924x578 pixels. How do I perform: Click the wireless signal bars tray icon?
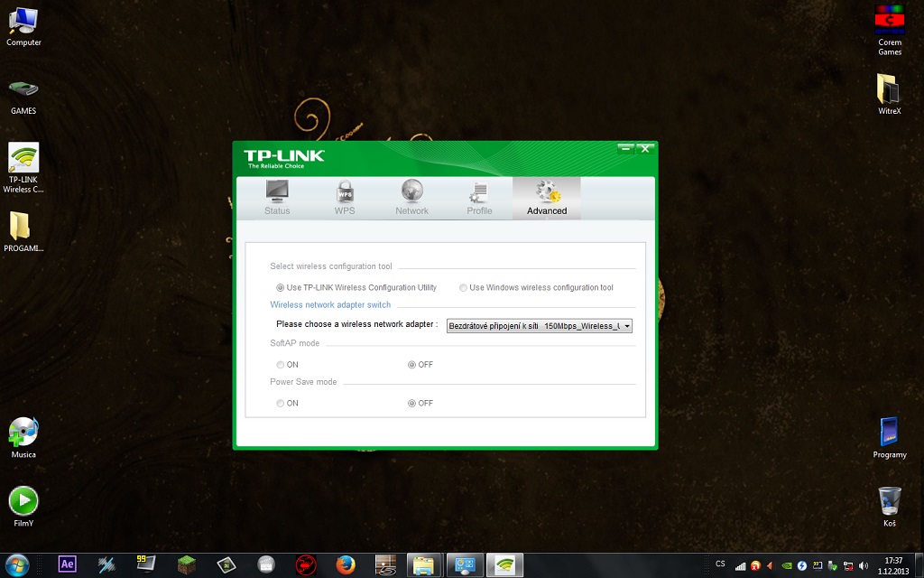click(741, 565)
